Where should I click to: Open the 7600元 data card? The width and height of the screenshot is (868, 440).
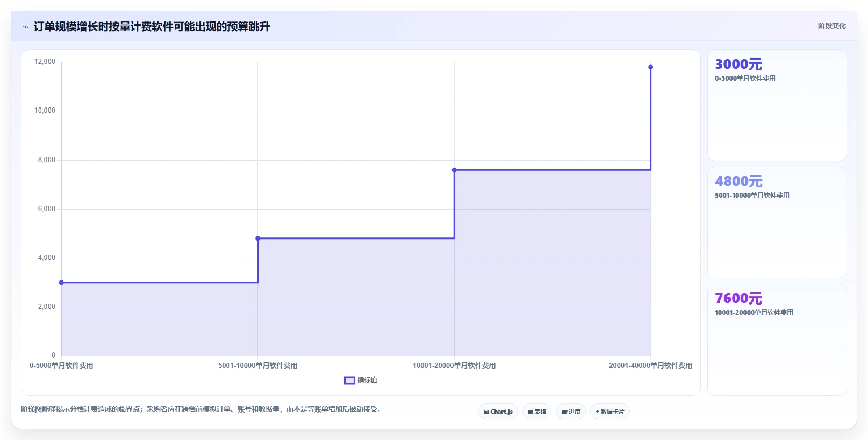pyautogui.click(x=777, y=340)
